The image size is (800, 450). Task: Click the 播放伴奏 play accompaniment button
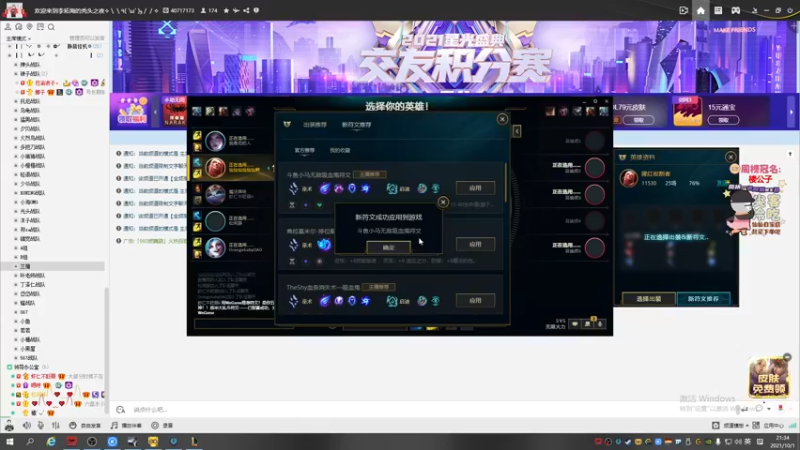(126, 425)
